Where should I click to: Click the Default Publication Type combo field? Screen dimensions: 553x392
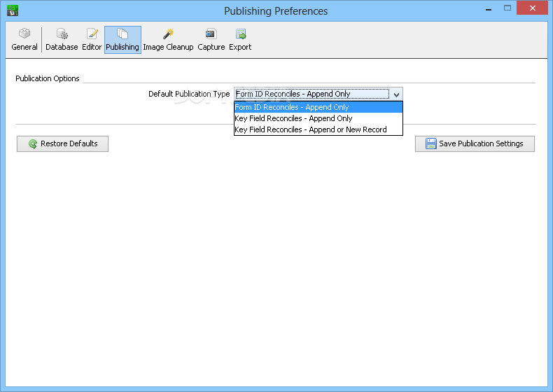click(318, 94)
